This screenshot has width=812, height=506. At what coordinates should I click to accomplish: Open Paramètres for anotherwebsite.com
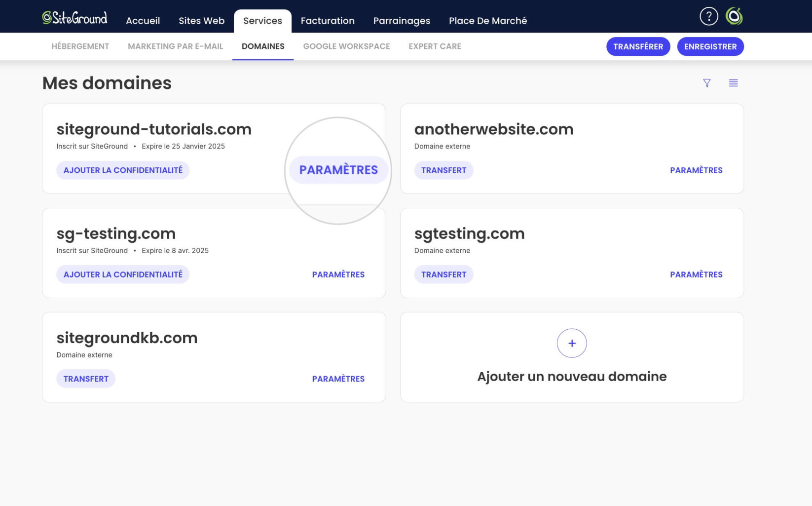tap(696, 170)
